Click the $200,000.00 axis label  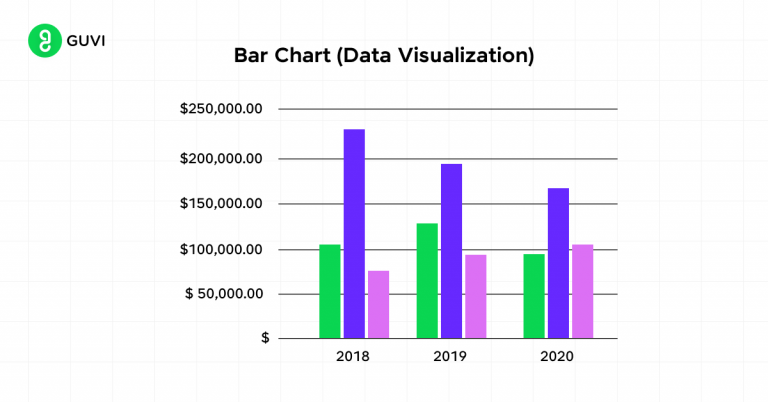pyautogui.click(x=221, y=158)
